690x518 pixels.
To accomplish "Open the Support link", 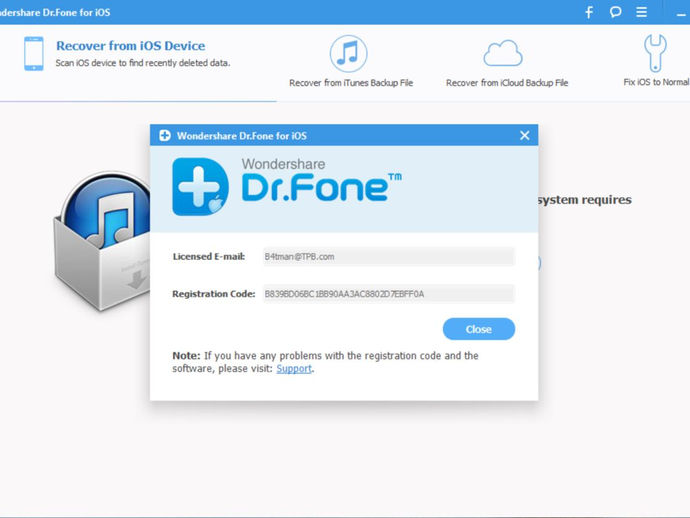I will point(294,368).
